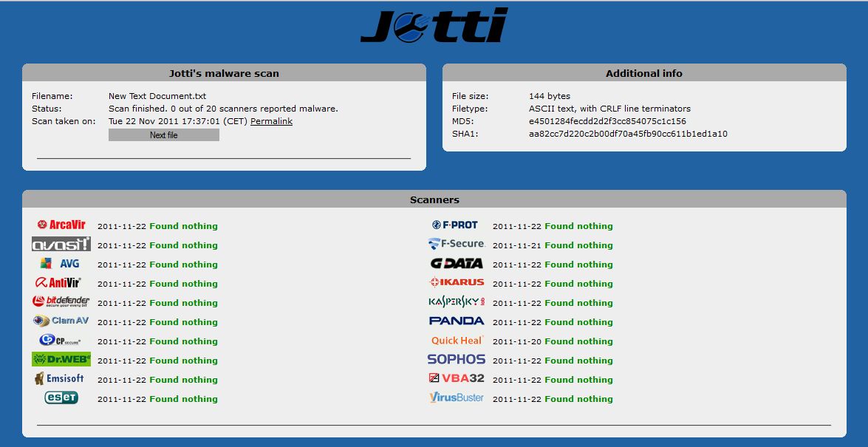Click the Dr.WEB scanner logo
The image size is (868, 447).
(61, 359)
